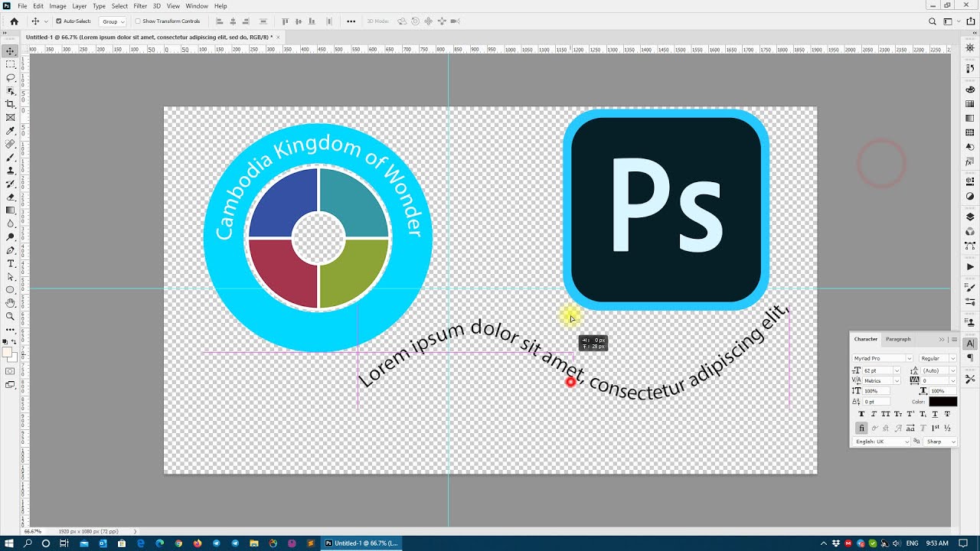Click the Windows Start button
The width and height of the screenshot is (980, 551).
click(x=9, y=543)
